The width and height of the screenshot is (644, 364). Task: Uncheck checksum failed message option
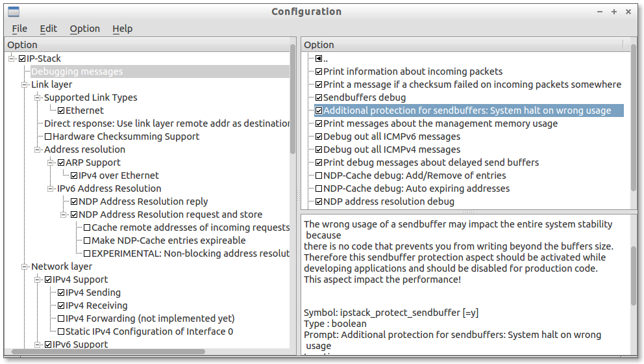coord(319,84)
